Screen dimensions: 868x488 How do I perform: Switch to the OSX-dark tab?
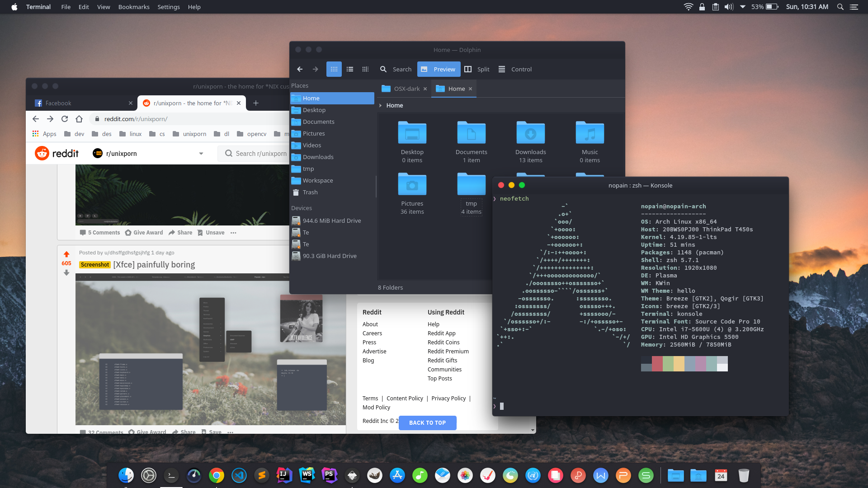click(406, 89)
